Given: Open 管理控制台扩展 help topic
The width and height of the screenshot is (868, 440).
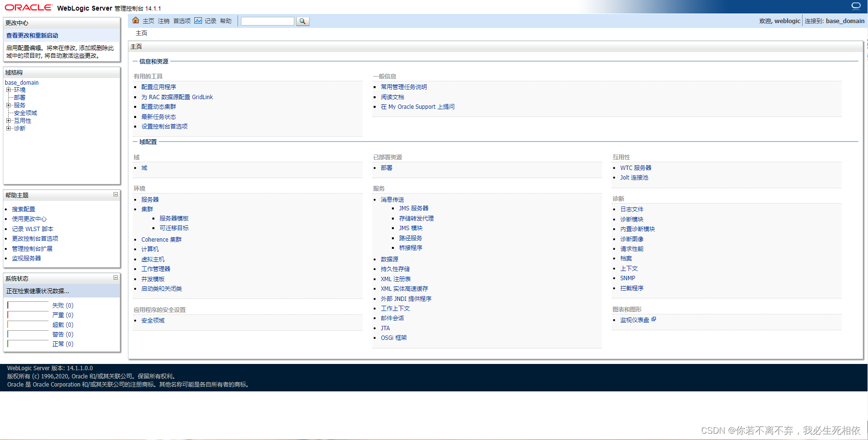Looking at the screenshot, I should [x=32, y=249].
